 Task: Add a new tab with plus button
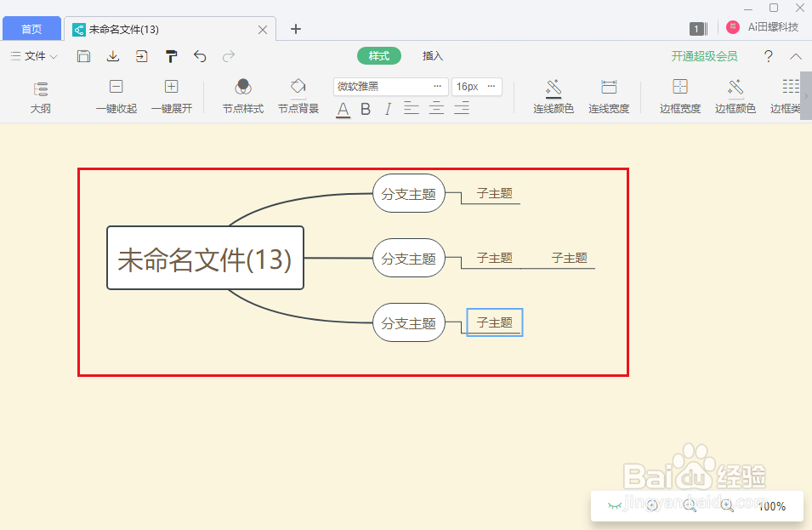[296, 29]
